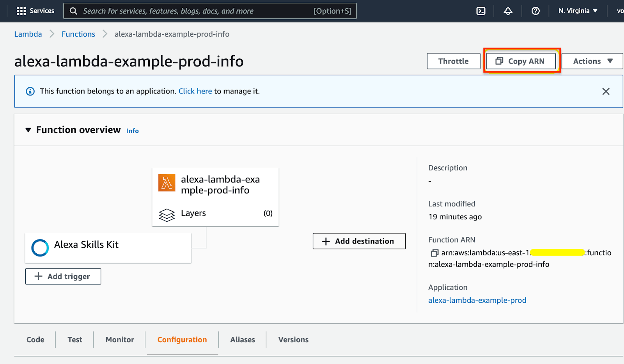Click the Add destination button

[x=359, y=241]
